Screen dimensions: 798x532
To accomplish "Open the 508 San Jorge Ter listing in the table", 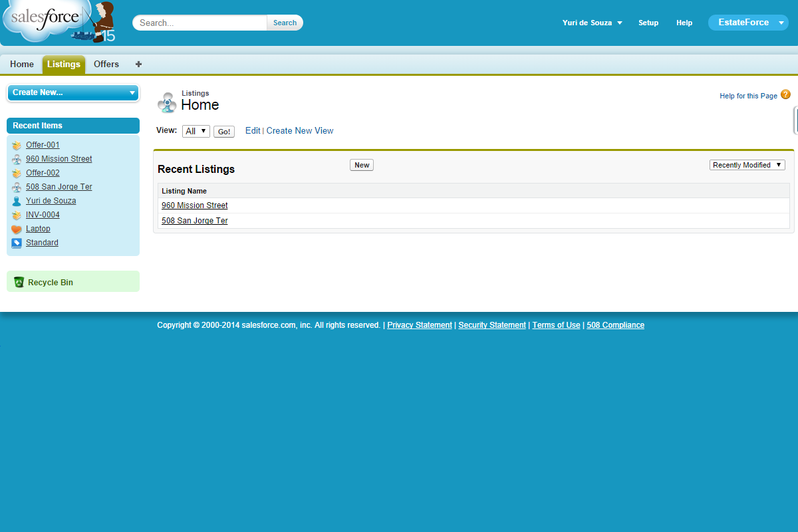I will pos(195,221).
